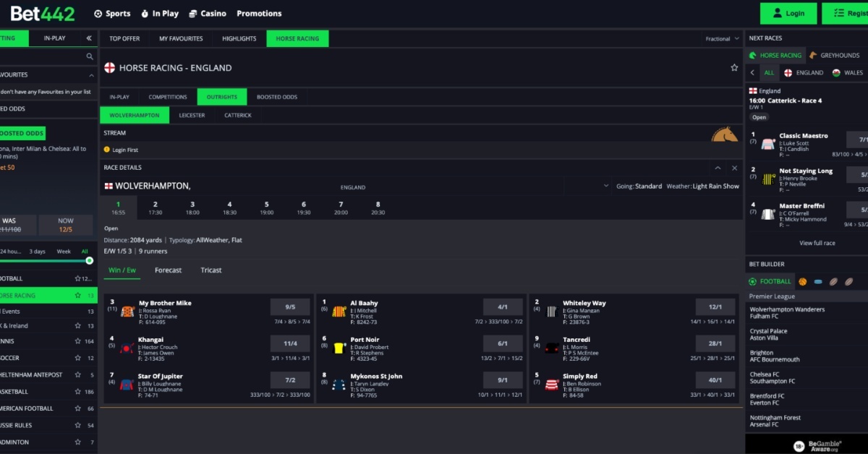868x454 pixels.
Task: Select the boosted NOW 12/5 odds
Action: [x=66, y=225]
